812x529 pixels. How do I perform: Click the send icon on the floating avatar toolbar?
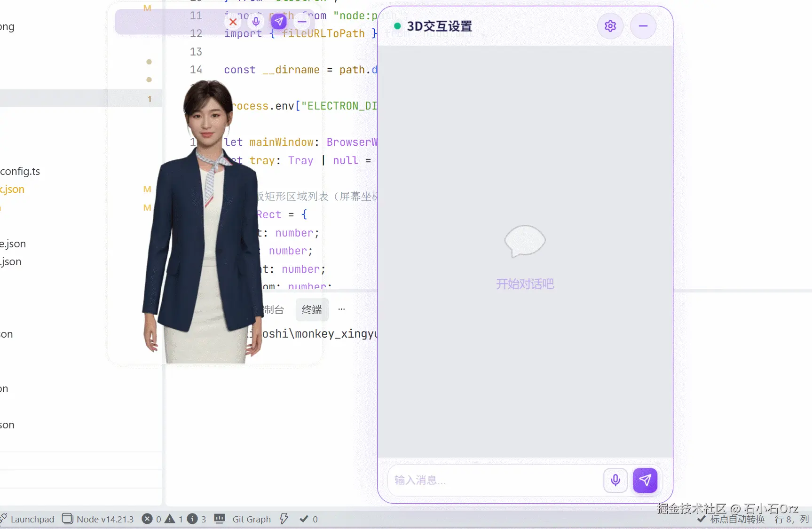click(x=279, y=22)
